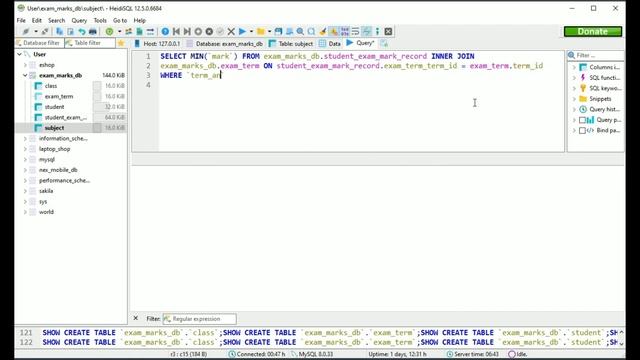Image resolution: width=640 pixels, height=360 pixels.
Task: Check the Bind parameters checkbox
Action: pyautogui.click(x=582, y=131)
